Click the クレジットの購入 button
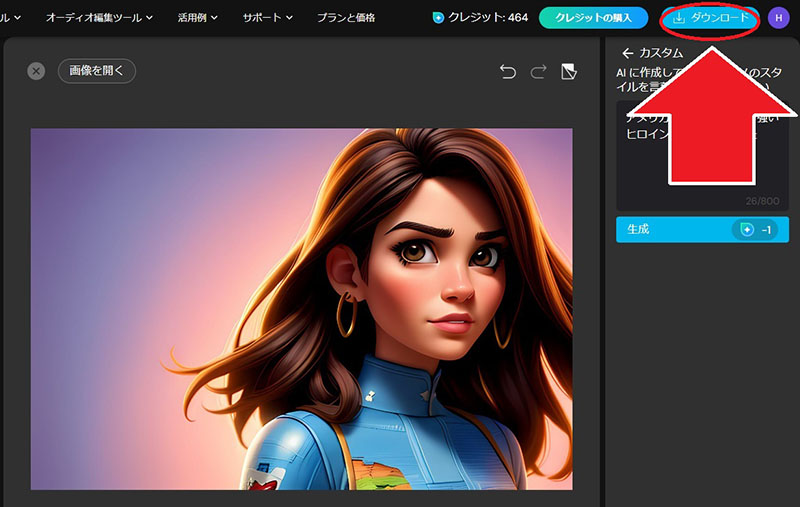 click(x=593, y=18)
